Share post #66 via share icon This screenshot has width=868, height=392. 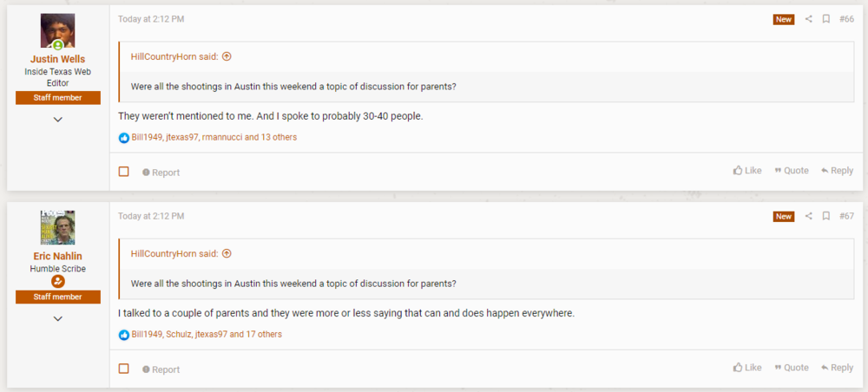click(x=809, y=19)
